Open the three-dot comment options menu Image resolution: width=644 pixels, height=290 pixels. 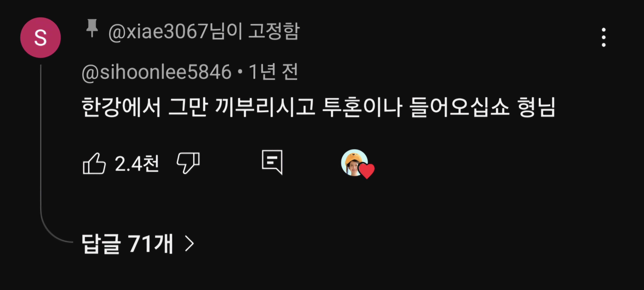603,37
